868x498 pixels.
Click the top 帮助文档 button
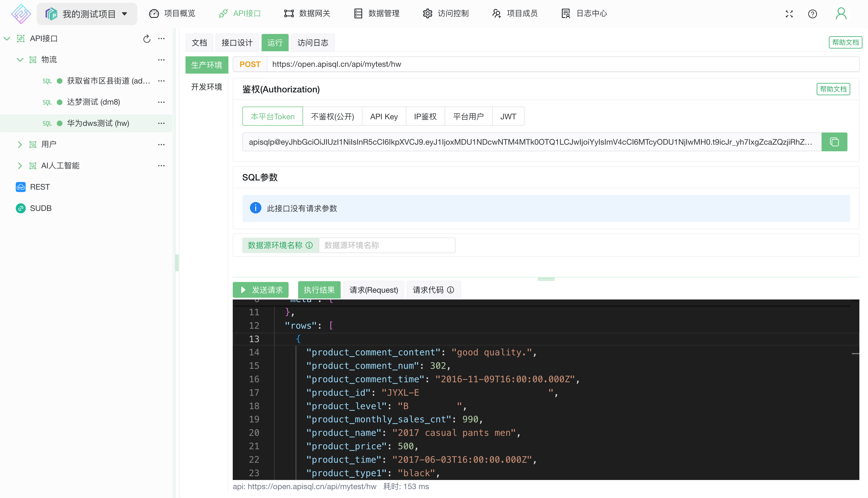[845, 42]
